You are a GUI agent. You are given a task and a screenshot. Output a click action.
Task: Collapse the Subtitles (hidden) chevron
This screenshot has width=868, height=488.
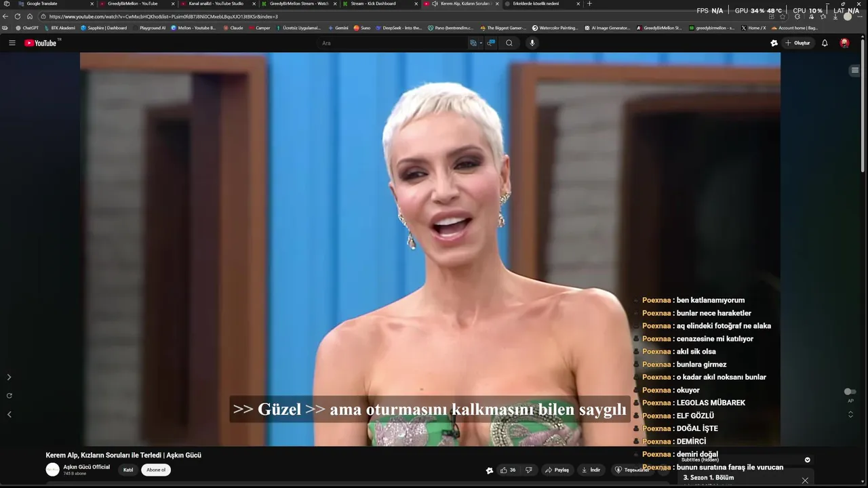[x=807, y=460]
